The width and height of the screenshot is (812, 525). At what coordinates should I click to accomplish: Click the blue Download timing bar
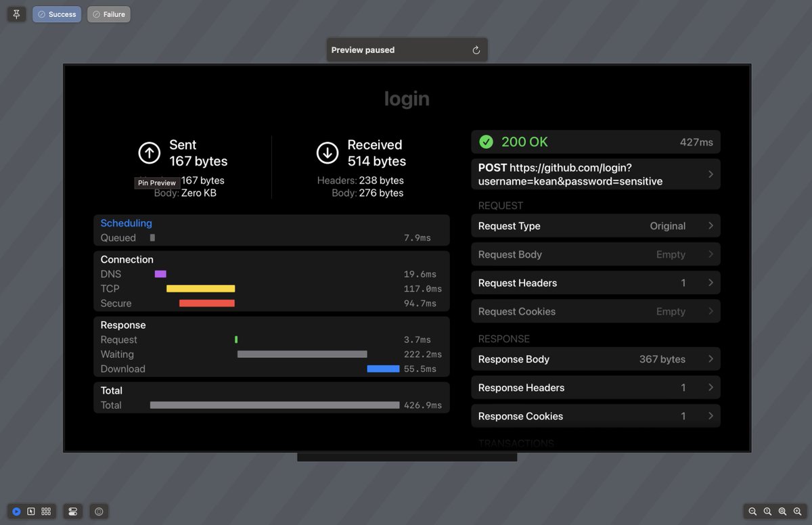383,369
